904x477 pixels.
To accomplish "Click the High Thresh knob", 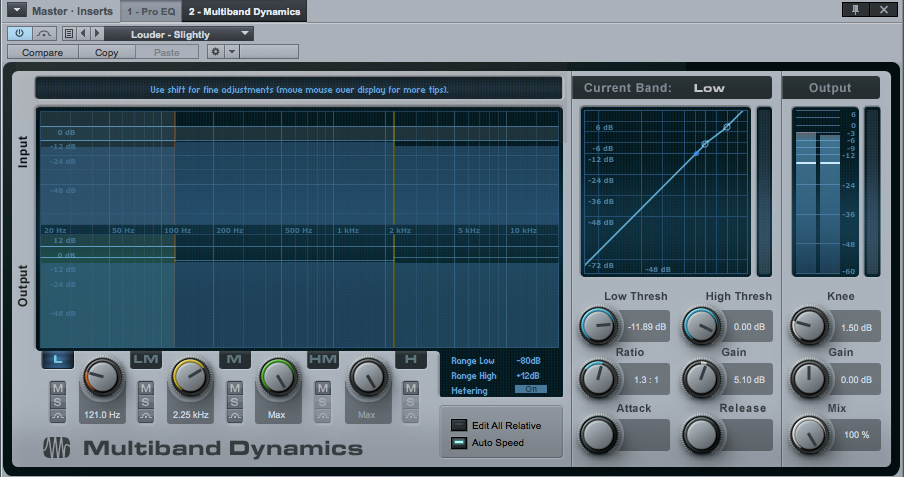I will click(702, 326).
